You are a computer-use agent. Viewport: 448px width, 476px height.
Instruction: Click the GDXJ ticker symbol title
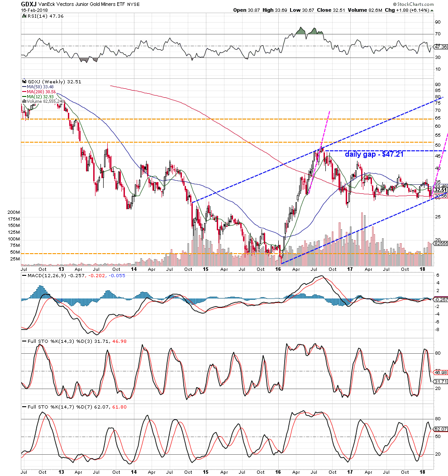coord(29,4)
